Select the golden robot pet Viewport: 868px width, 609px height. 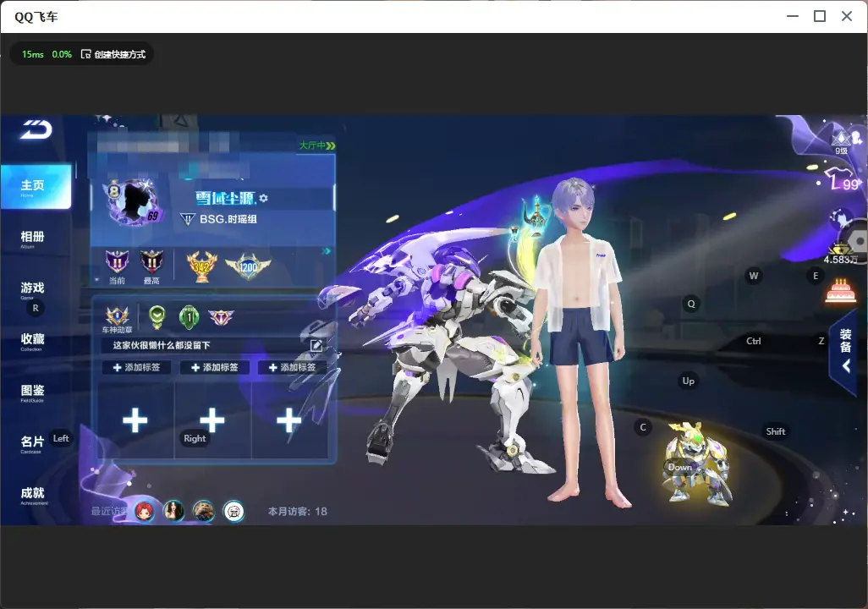697,463
